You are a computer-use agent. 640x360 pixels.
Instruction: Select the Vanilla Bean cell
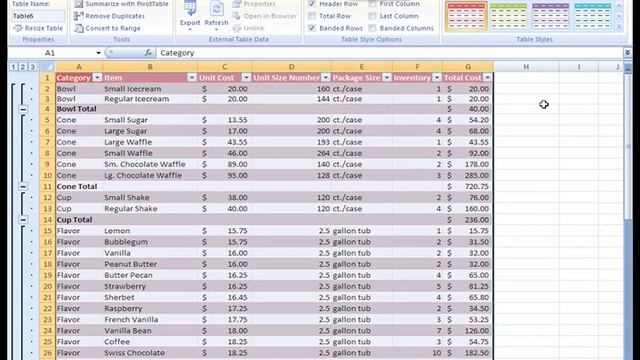click(150, 331)
